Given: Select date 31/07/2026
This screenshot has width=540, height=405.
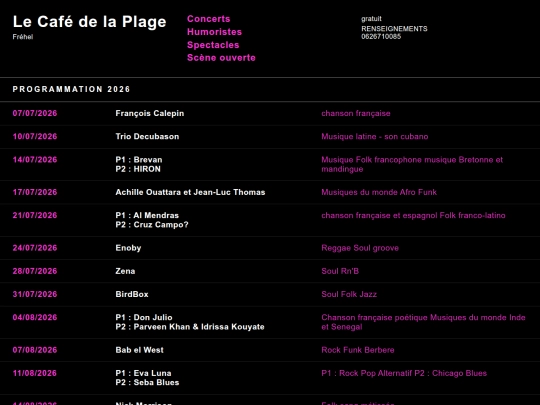Looking at the screenshot, I should (x=35, y=294).
